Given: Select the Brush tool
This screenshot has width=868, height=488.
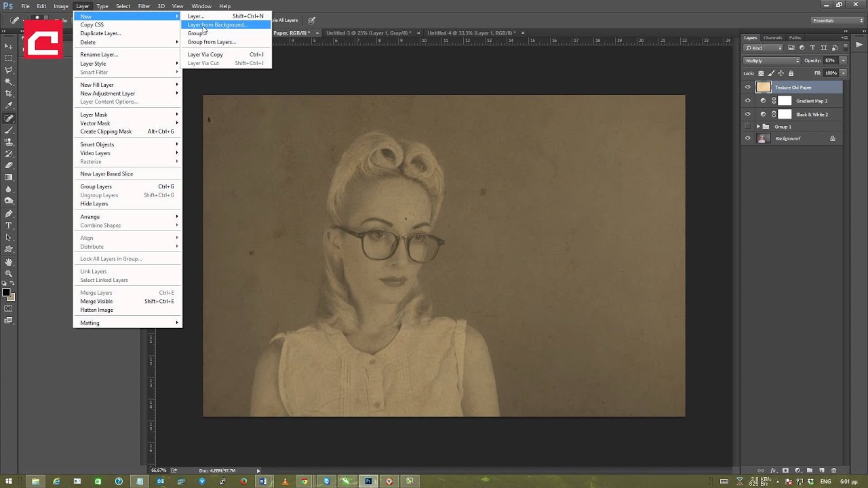Looking at the screenshot, I should [x=9, y=129].
